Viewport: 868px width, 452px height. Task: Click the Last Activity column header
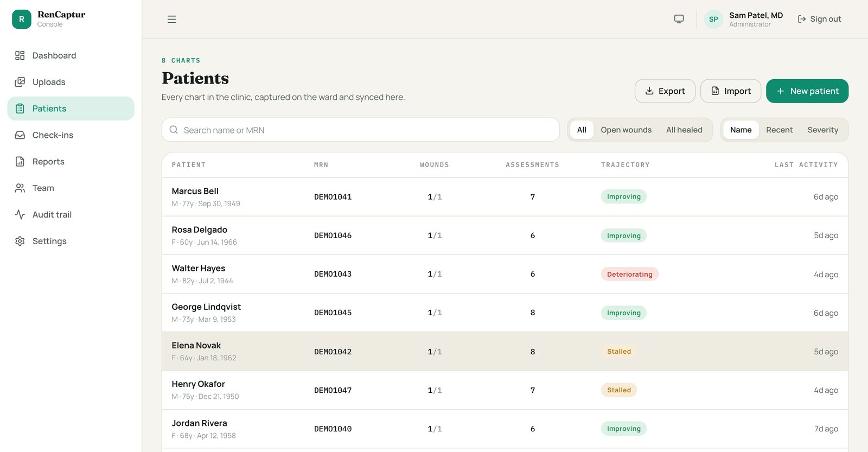click(x=806, y=165)
